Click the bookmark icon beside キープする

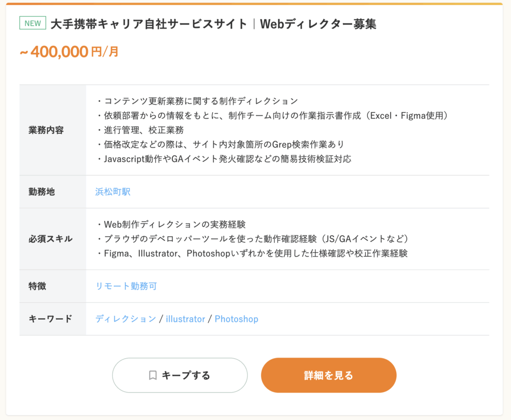[x=153, y=376]
